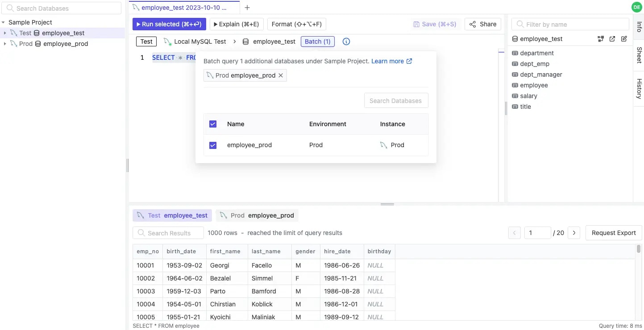Expand Test employee_test tree node
The width and height of the screenshot is (644, 330).
5,33
